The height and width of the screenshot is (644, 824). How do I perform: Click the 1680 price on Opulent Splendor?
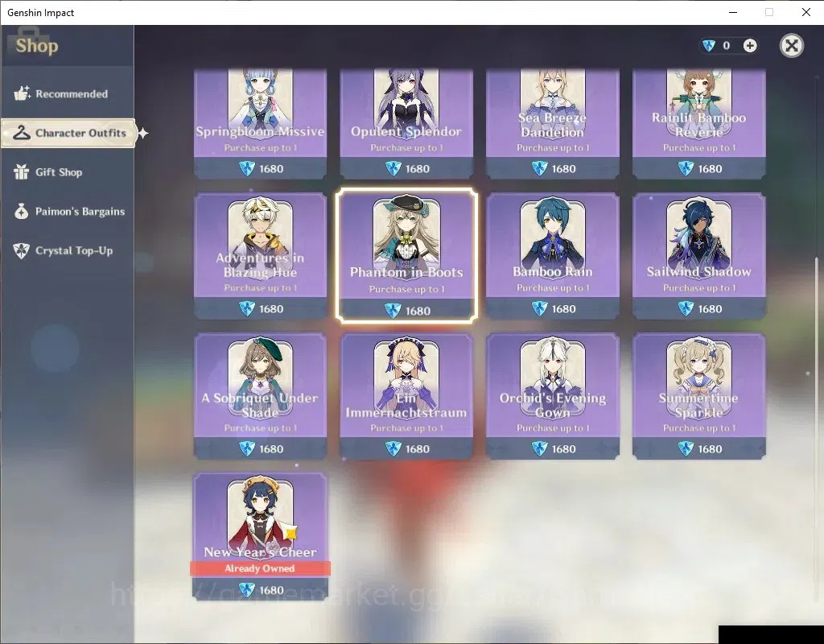418,169
